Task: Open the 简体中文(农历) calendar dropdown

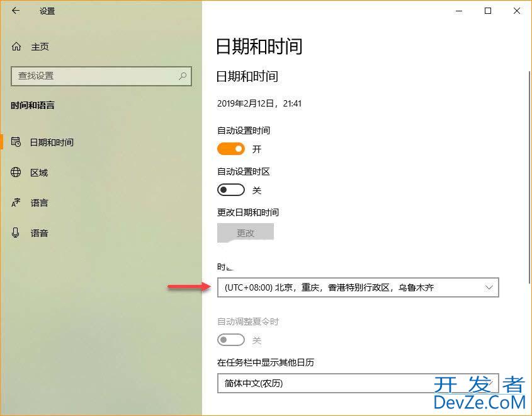Action: coord(358,383)
